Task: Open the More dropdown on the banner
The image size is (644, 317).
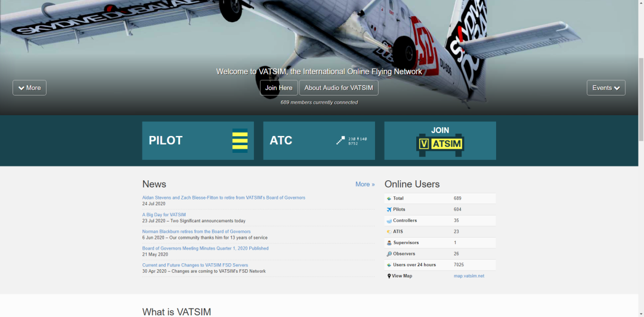Action: 30,88
